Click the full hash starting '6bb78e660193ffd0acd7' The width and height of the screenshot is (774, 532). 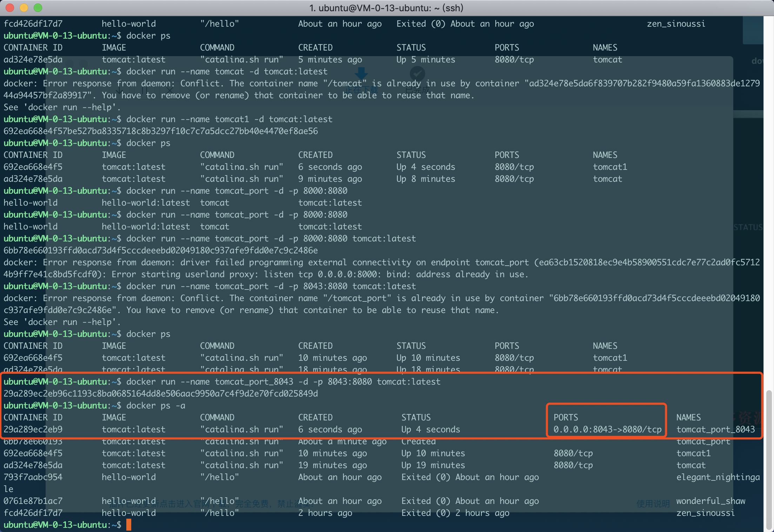(161, 251)
